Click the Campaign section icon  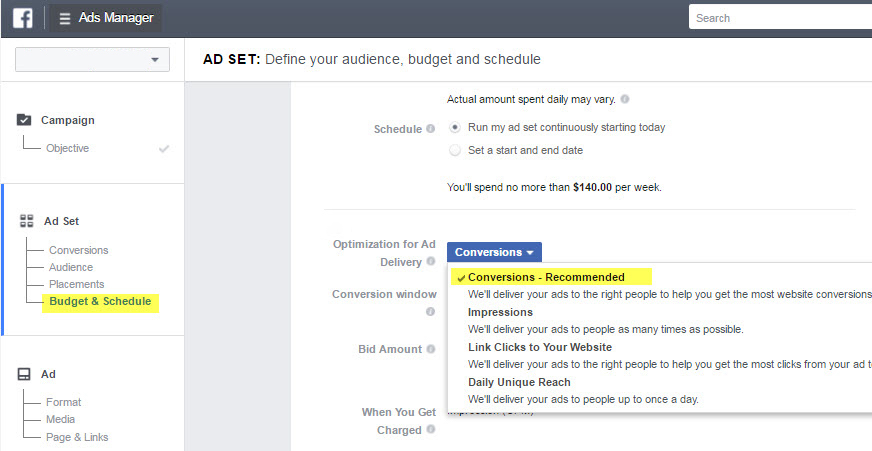tap(25, 120)
